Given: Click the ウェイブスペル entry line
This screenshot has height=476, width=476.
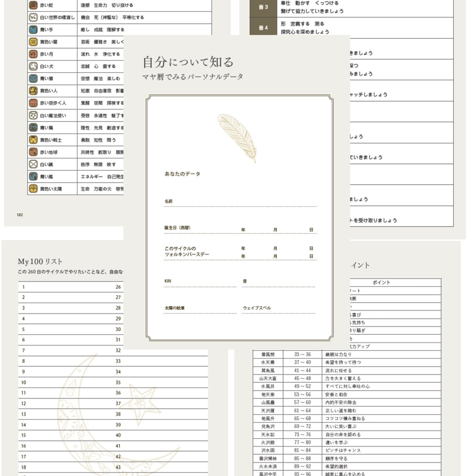Looking at the screenshot, I should tap(278, 309).
